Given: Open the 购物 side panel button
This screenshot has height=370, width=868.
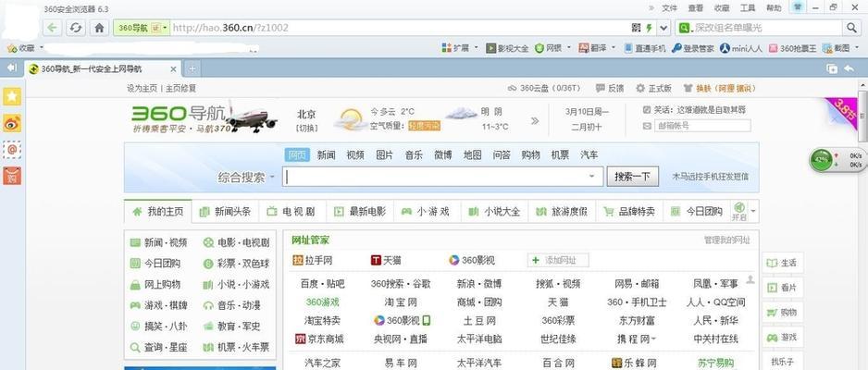Looking at the screenshot, I should tap(783, 312).
